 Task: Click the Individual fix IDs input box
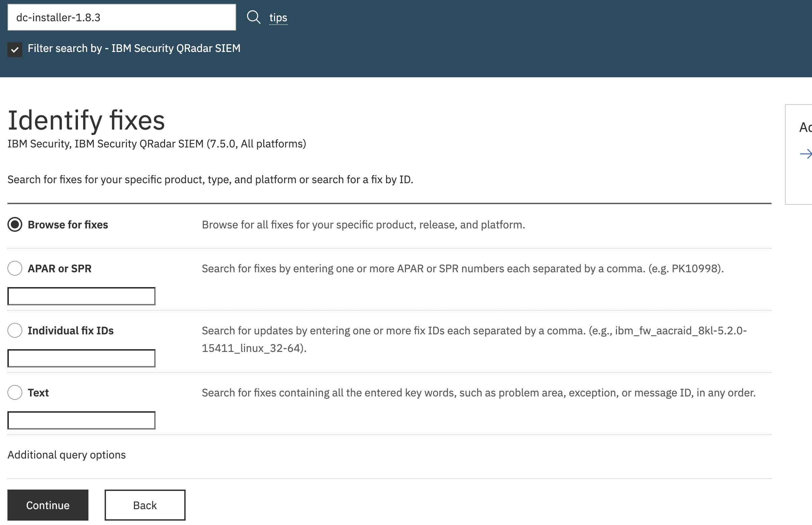[81, 358]
